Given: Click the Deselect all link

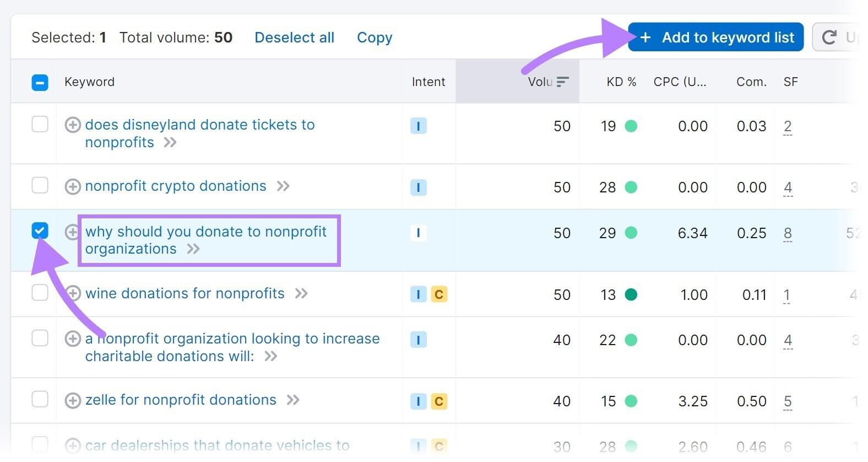Looking at the screenshot, I should coord(294,37).
